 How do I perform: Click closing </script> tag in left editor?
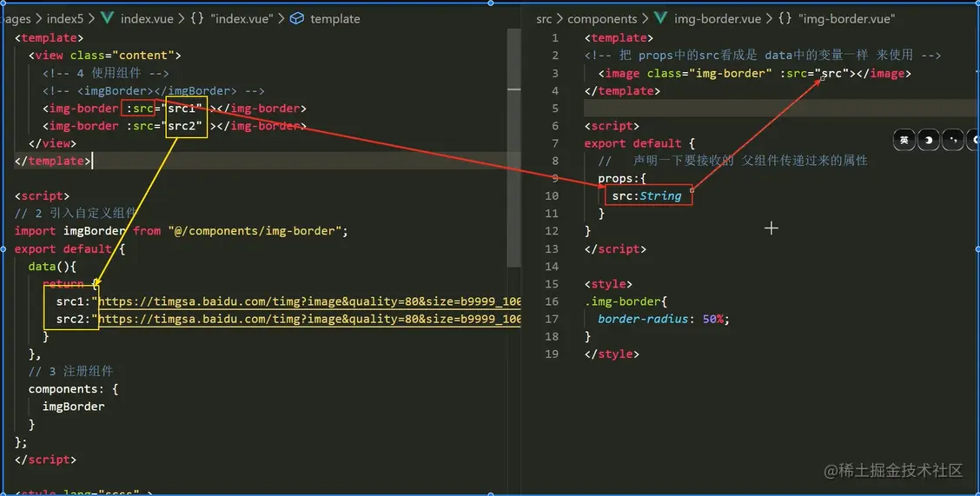[46, 460]
